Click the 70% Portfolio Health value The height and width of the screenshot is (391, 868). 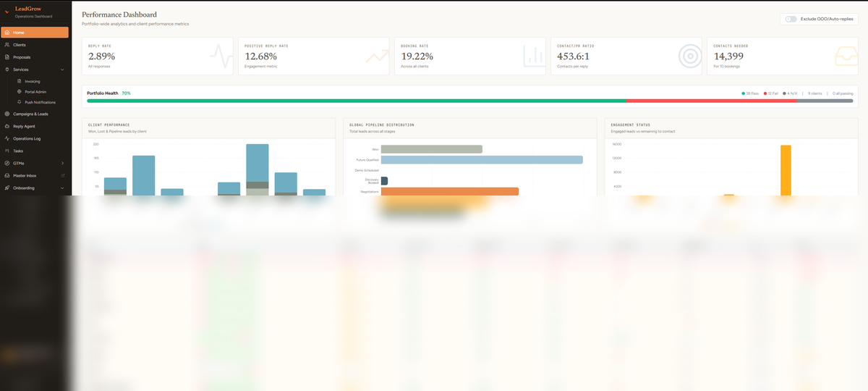126,93
